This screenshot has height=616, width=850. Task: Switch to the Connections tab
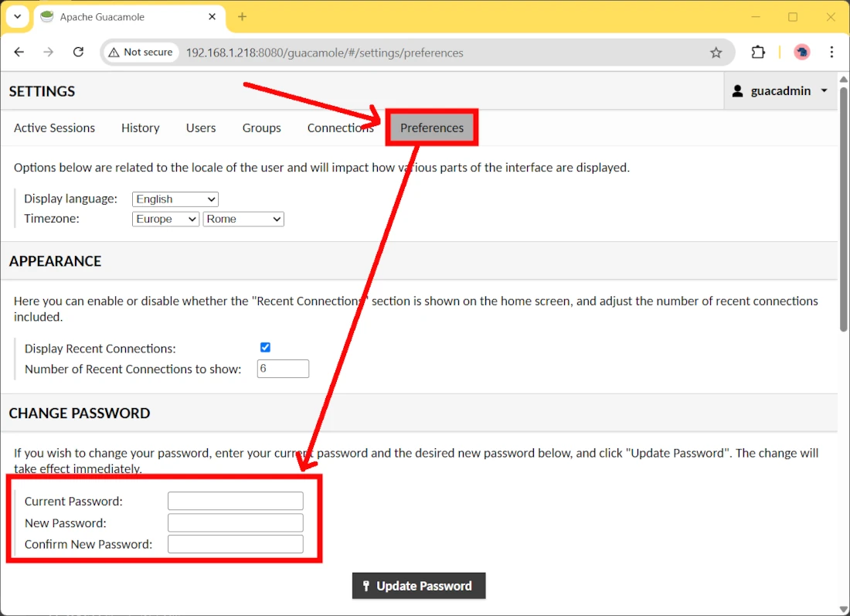click(x=341, y=128)
